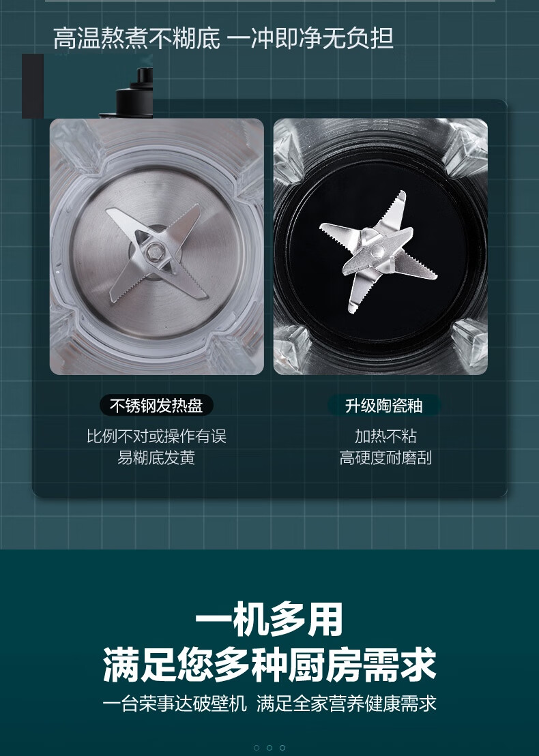Click the 升级陶瓷釉 label badge
The height and width of the screenshot is (756, 539).
click(x=383, y=406)
